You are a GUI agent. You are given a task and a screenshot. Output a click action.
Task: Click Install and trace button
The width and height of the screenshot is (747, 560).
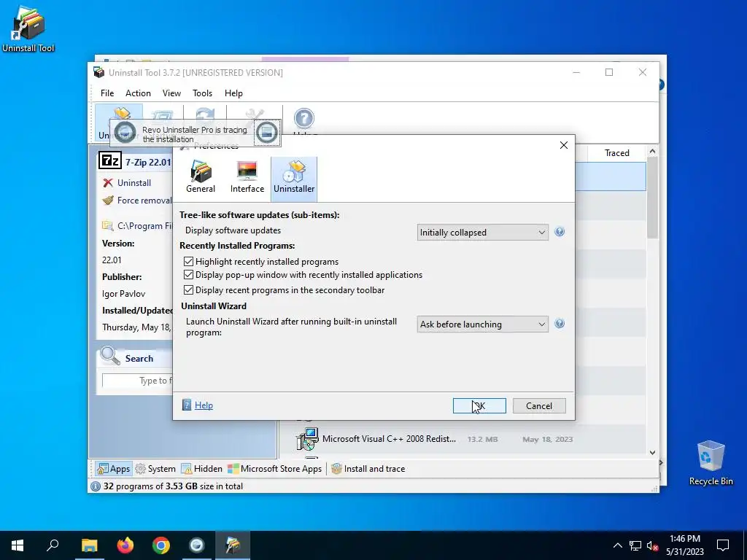(368, 469)
